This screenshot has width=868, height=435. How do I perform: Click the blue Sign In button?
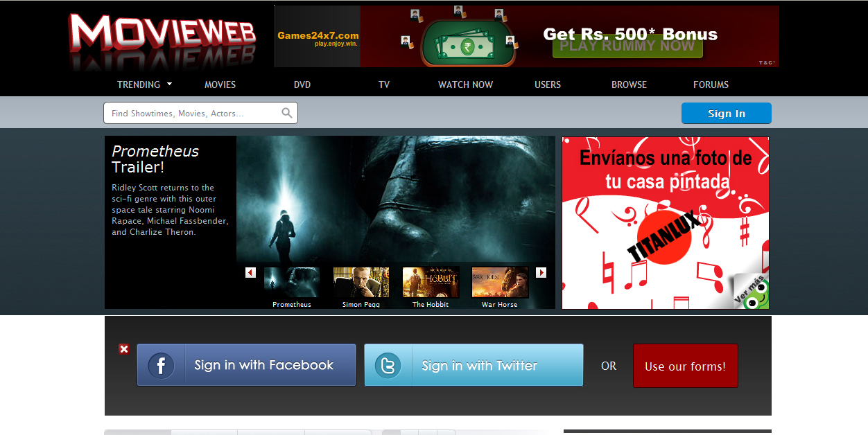point(727,114)
